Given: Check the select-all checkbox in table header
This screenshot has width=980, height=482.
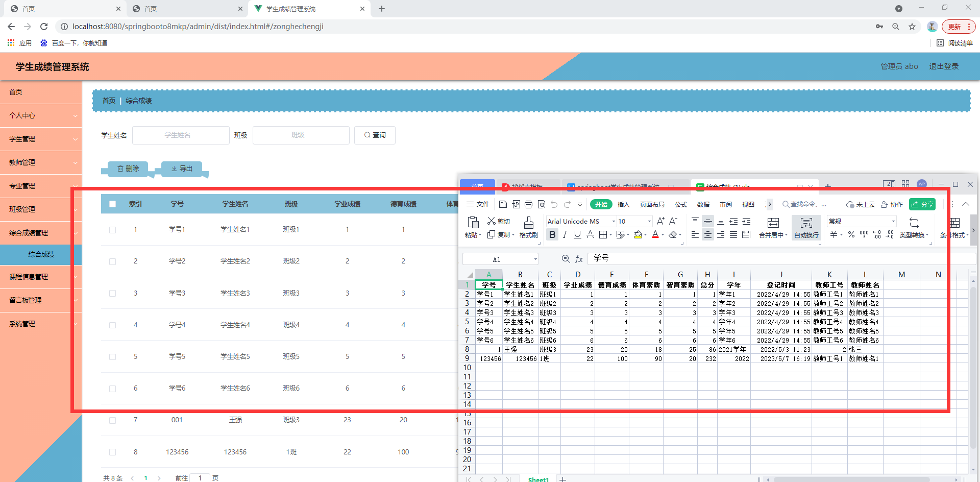Looking at the screenshot, I should click(112, 204).
